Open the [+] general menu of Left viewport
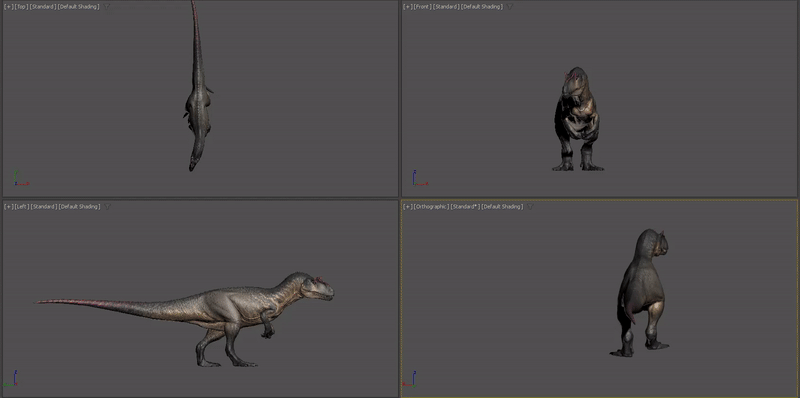This screenshot has width=800, height=398. pyautogui.click(x=8, y=207)
